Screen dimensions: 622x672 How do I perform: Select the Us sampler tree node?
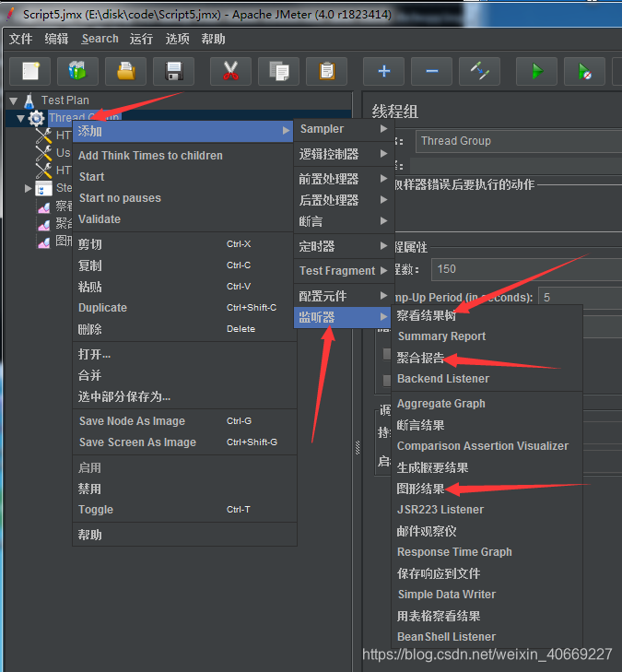[54, 153]
